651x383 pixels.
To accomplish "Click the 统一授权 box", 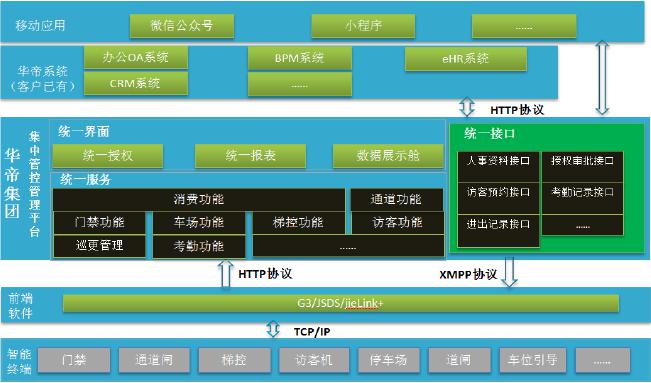I will [x=108, y=156].
